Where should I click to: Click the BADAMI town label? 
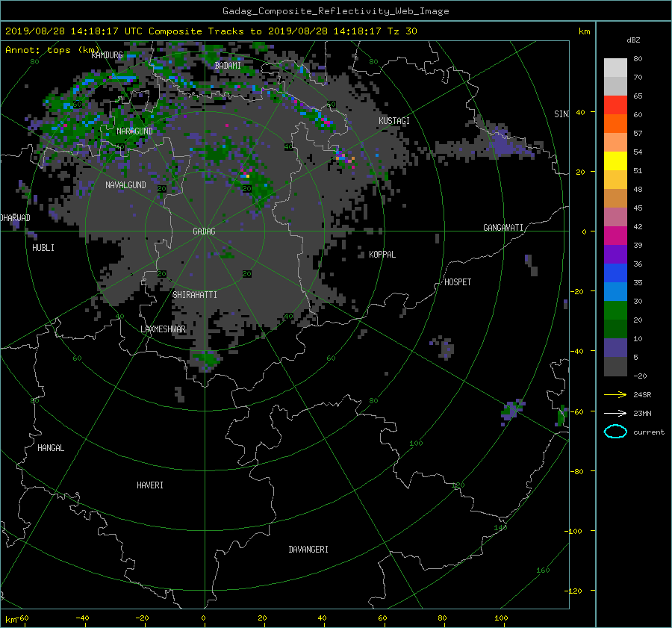[228, 65]
